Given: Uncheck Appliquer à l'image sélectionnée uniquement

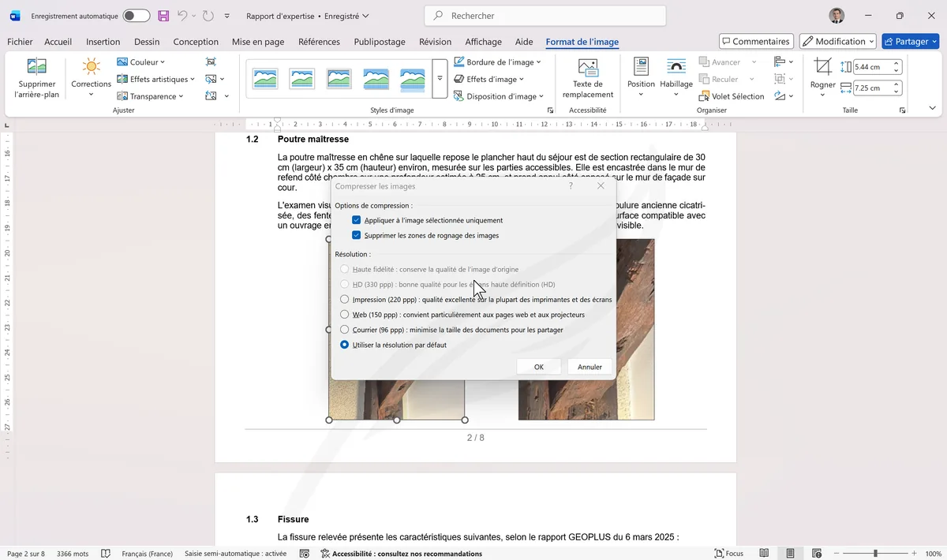Looking at the screenshot, I should pyautogui.click(x=357, y=220).
